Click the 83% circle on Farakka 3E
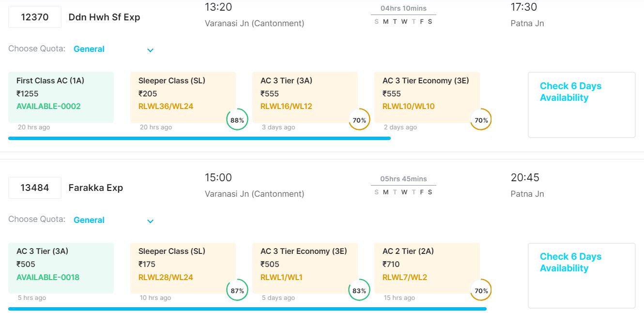The image size is (644, 313). click(x=359, y=291)
